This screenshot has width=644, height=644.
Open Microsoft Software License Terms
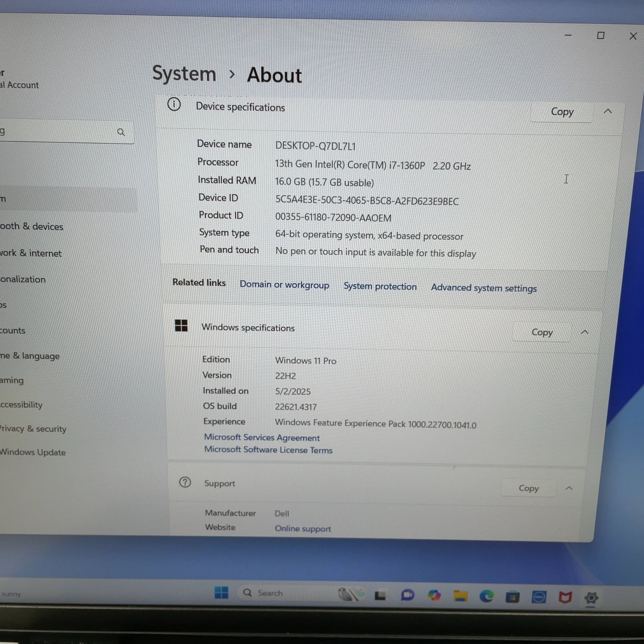(x=268, y=450)
